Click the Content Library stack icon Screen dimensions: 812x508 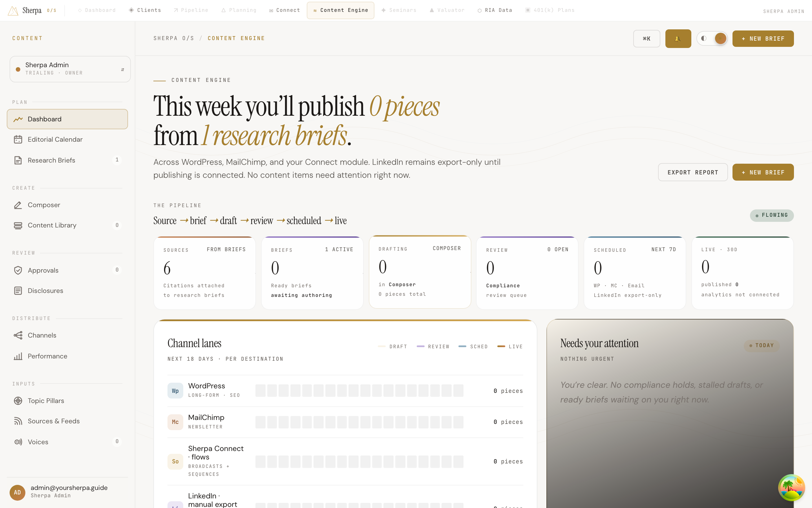click(x=18, y=225)
